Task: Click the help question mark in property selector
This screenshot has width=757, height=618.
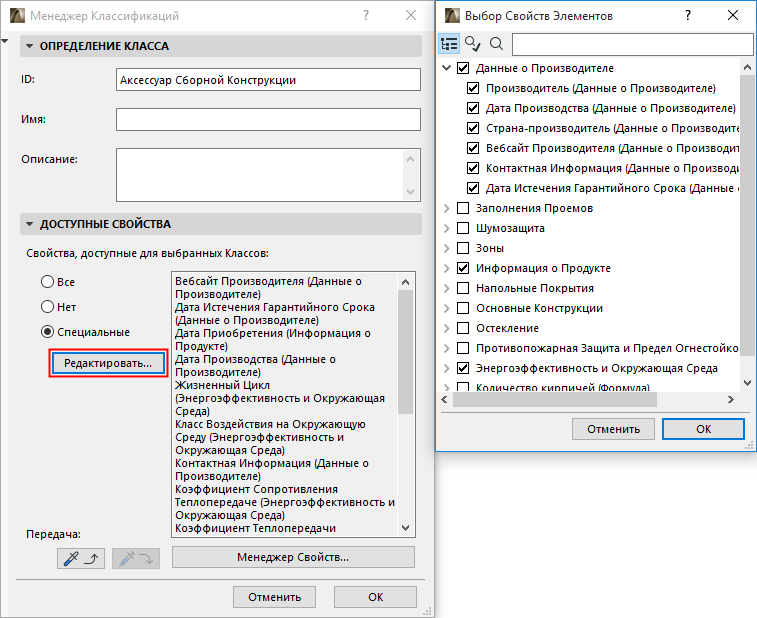Action: [x=688, y=15]
